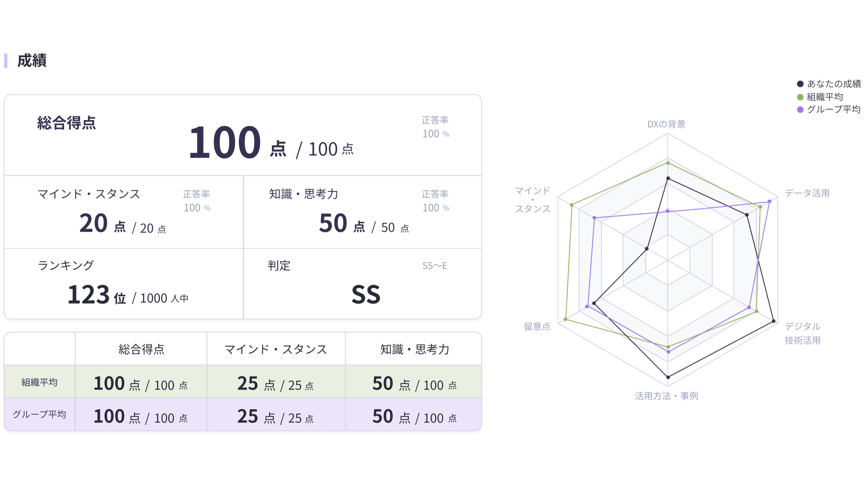Click the 組織平均 row header cell

(x=39, y=382)
